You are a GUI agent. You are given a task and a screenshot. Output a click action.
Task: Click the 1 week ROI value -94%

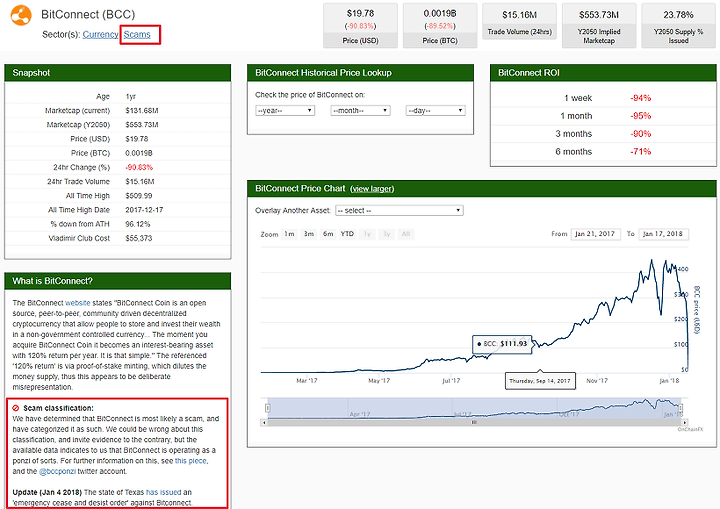(641, 98)
